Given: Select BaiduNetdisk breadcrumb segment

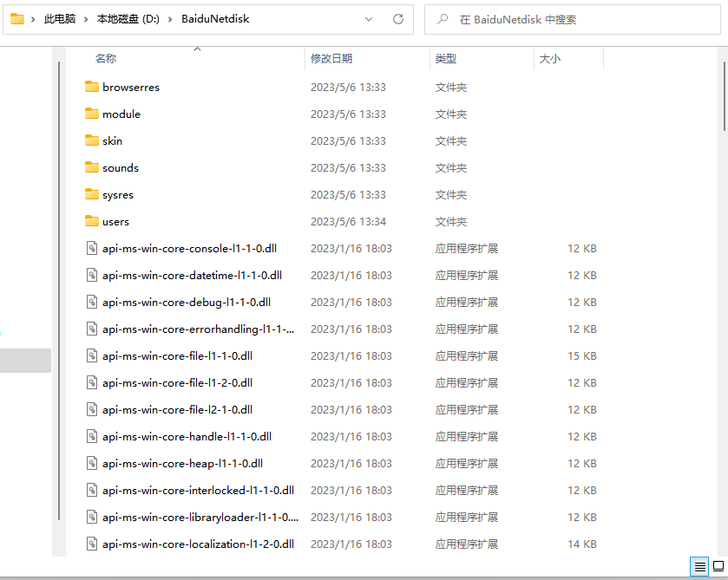Looking at the screenshot, I should pos(215,19).
